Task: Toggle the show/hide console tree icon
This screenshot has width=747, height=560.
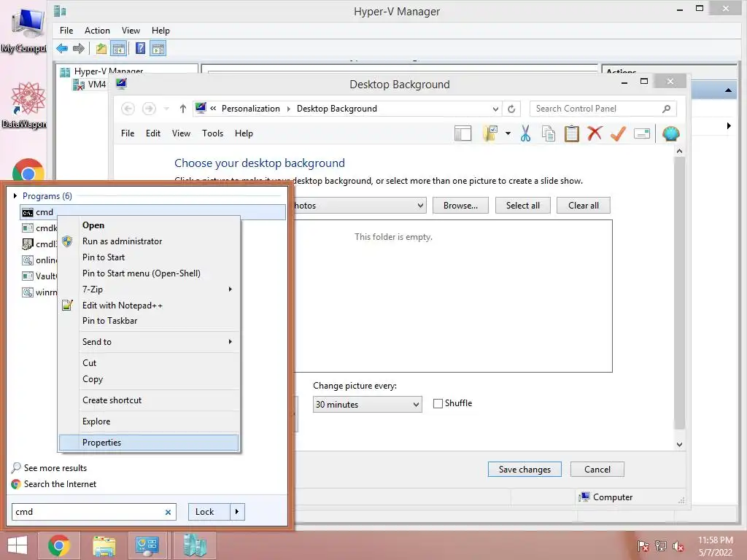Action: [119, 48]
